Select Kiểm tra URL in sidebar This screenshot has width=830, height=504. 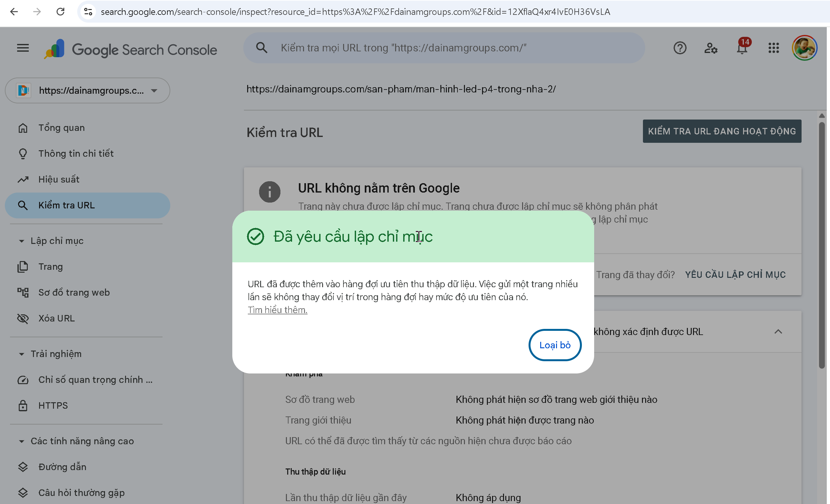pyautogui.click(x=87, y=205)
